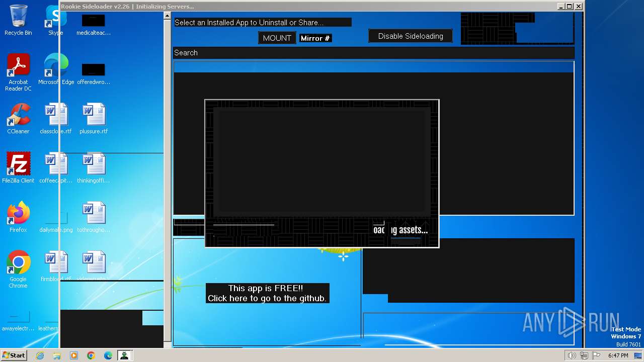Open the Recycle Bin desktop icon
Image resolution: width=644 pixels, height=362 pixels.
(x=18, y=20)
